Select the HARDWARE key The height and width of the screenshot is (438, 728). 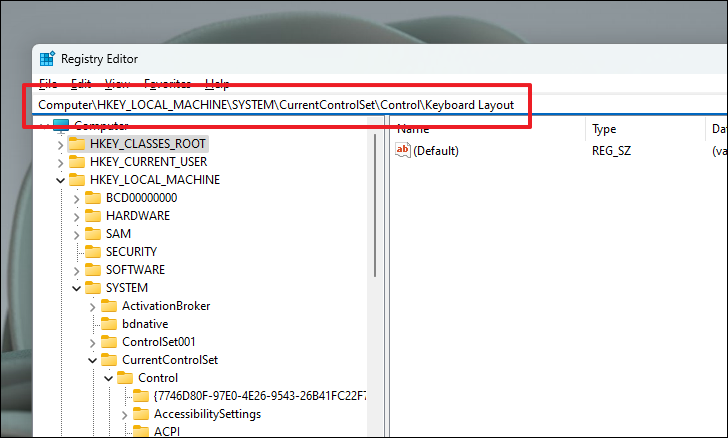click(138, 216)
